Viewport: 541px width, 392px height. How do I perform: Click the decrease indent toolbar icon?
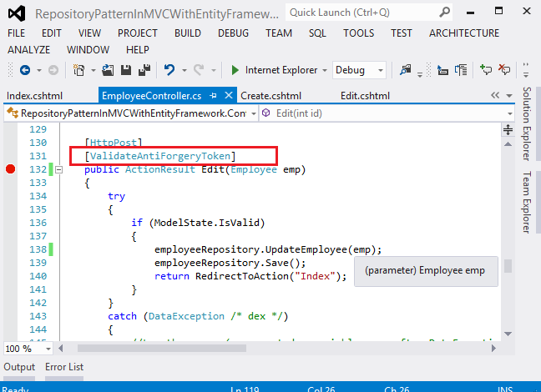tap(442, 70)
